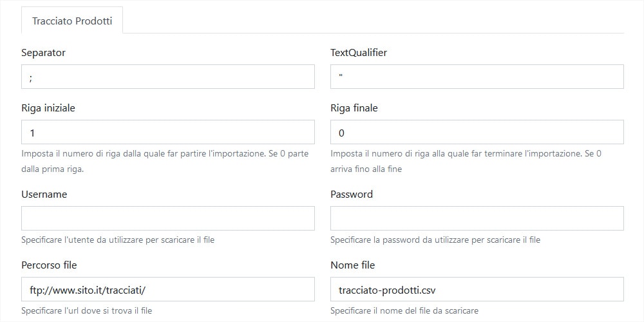Select the Riga iniziale label text
Screen dimensions: 644x322
coord(48,108)
